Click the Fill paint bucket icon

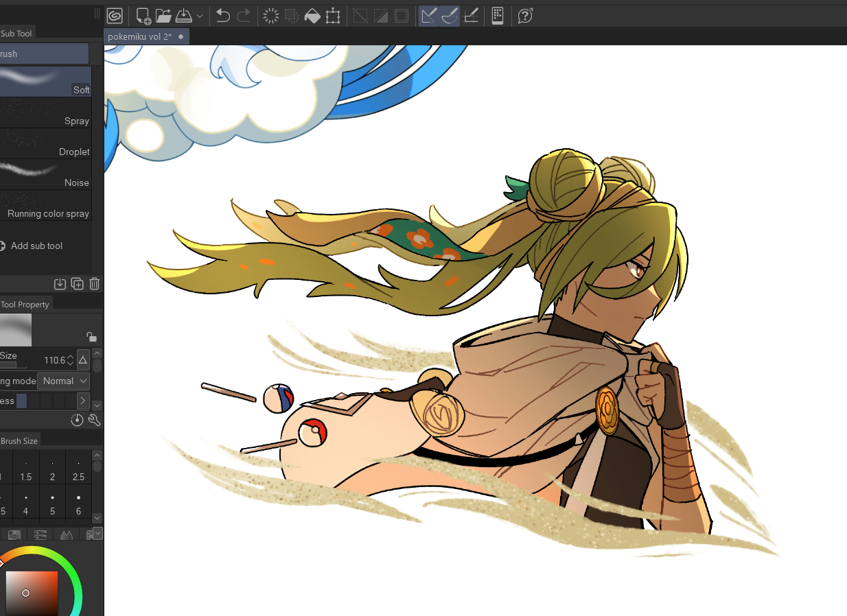click(312, 16)
